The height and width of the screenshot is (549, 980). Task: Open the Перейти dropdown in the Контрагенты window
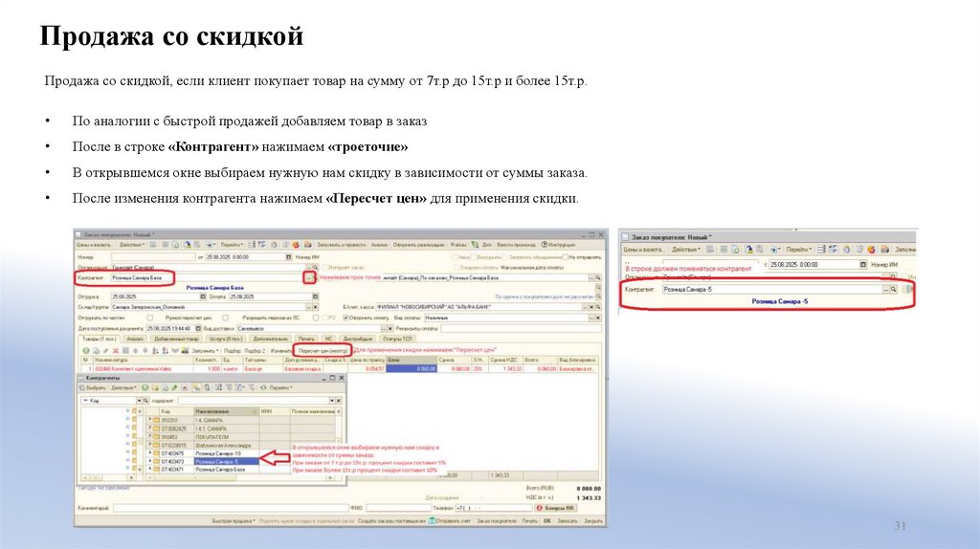pyautogui.click(x=280, y=388)
